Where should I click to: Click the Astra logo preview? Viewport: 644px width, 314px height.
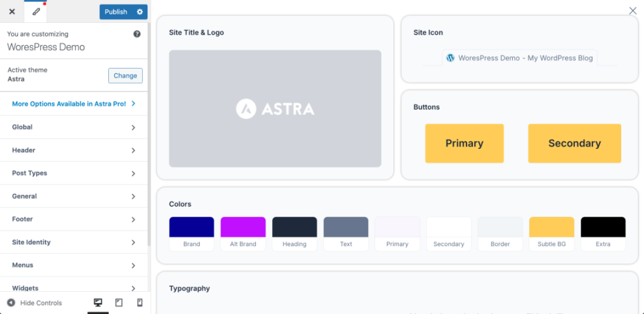(275, 108)
